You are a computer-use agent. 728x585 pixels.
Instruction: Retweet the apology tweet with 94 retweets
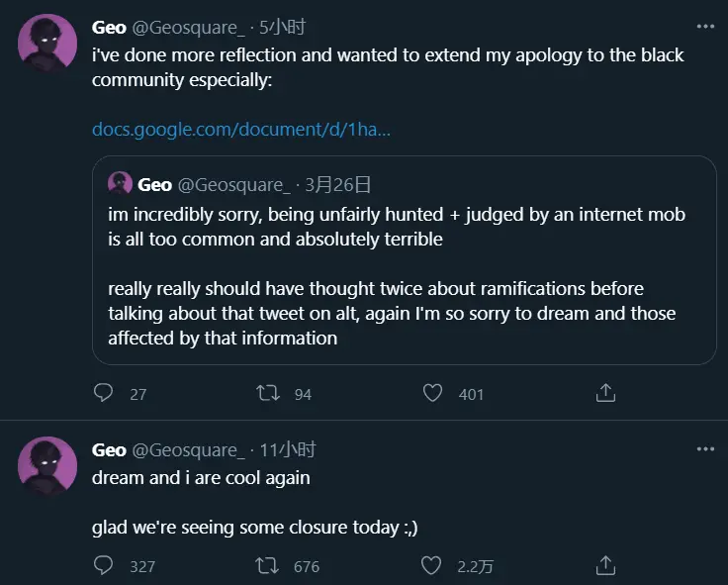click(267, 393)
